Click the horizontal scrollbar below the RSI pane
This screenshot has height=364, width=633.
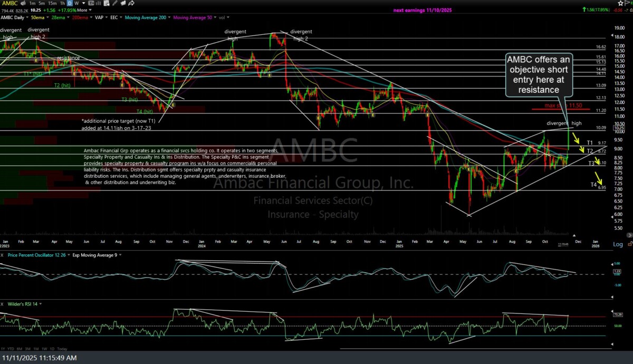point(475,348)
